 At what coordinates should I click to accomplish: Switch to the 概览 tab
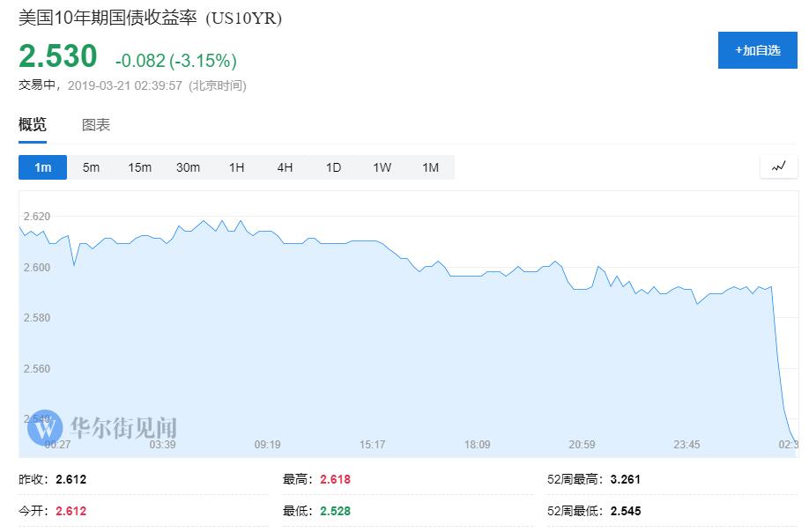point(33,125)
